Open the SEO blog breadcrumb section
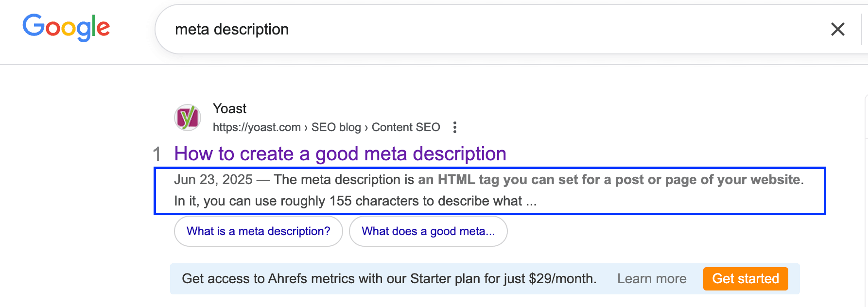The image size is (868, 307). 337,127
